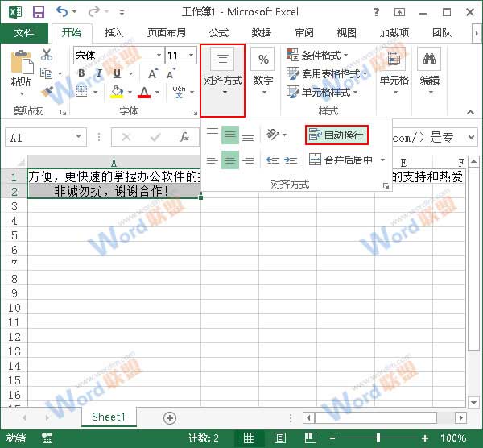The height and width of the screenshot is (448, 483).
Task: Click the text orientation icon
Action: pyautogui.click(x=273, y=135)
